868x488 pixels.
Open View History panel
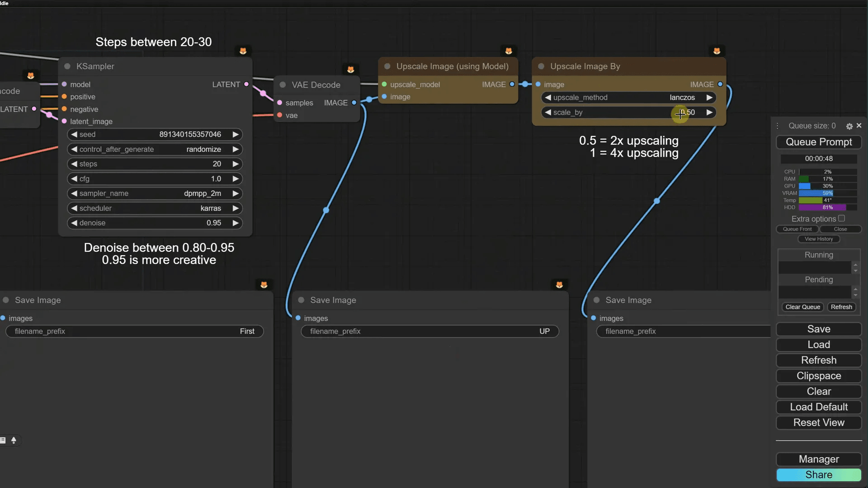pyautogui.click(x=818, y=239)
